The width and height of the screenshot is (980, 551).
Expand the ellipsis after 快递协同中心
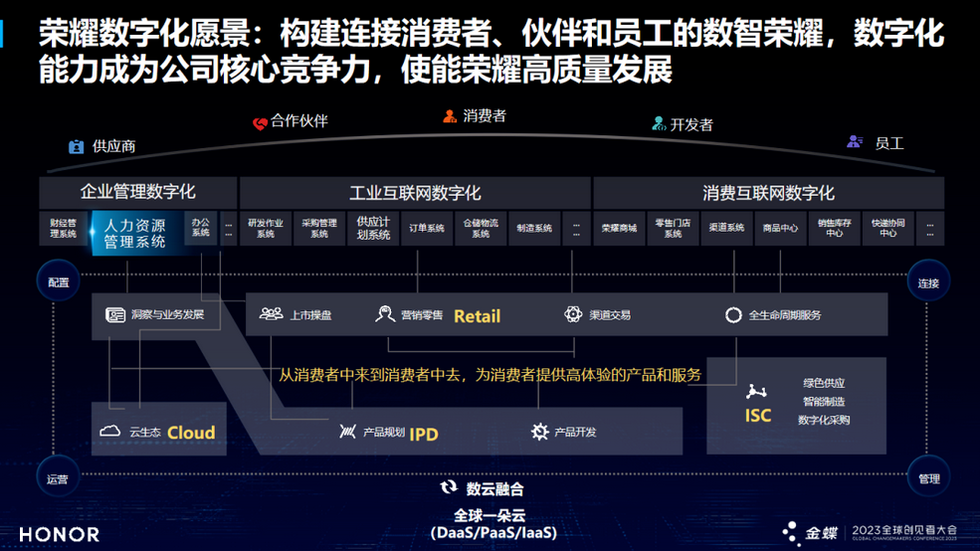pyautogui.click(x=930, y=230)
